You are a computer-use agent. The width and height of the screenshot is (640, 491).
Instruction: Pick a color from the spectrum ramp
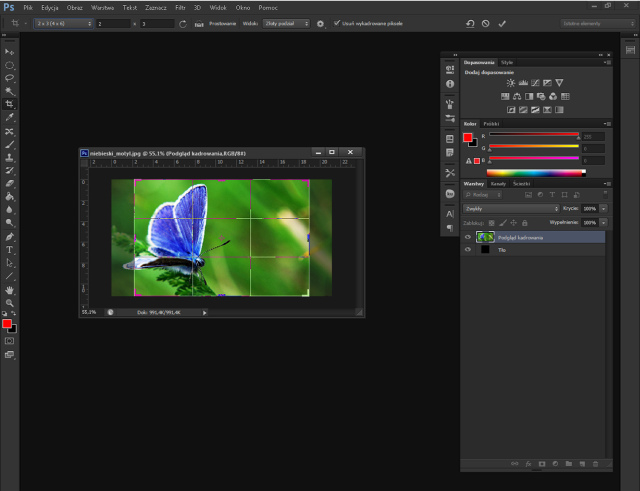[x=536, y=173]
